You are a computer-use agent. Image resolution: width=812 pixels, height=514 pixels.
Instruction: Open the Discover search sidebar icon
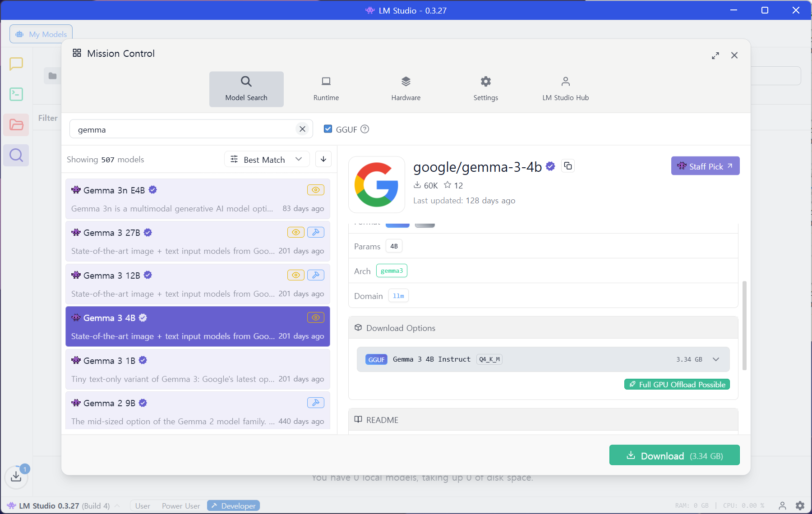coord(16,155)
